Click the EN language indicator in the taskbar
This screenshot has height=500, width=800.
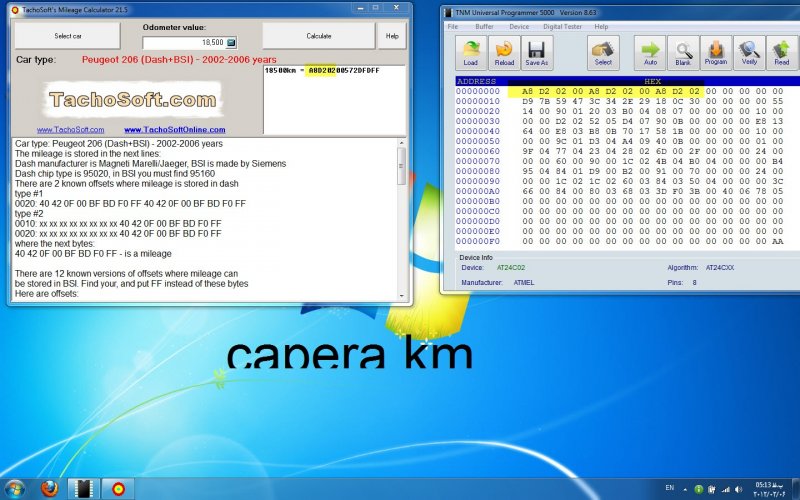click(669, 488)
